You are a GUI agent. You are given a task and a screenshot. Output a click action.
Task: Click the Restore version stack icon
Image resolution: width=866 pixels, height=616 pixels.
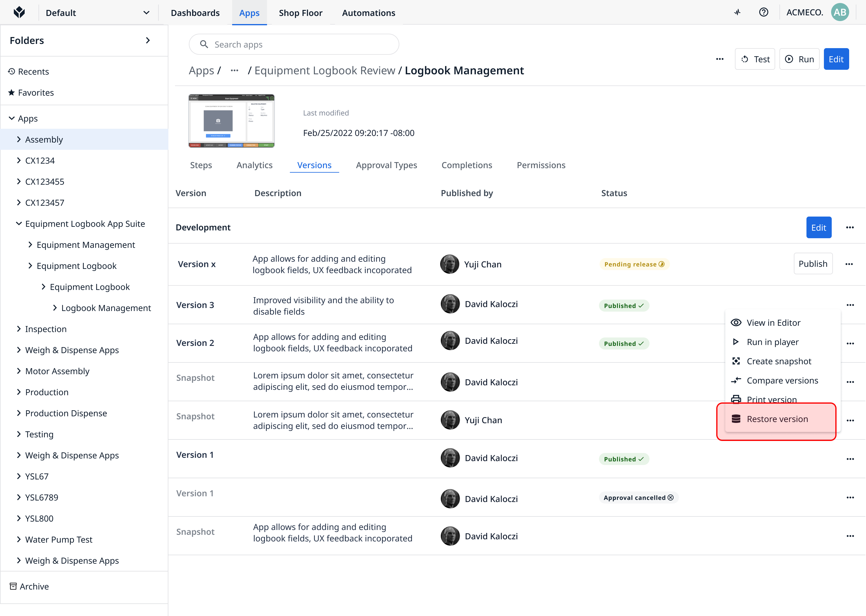(x=736, y=419)
